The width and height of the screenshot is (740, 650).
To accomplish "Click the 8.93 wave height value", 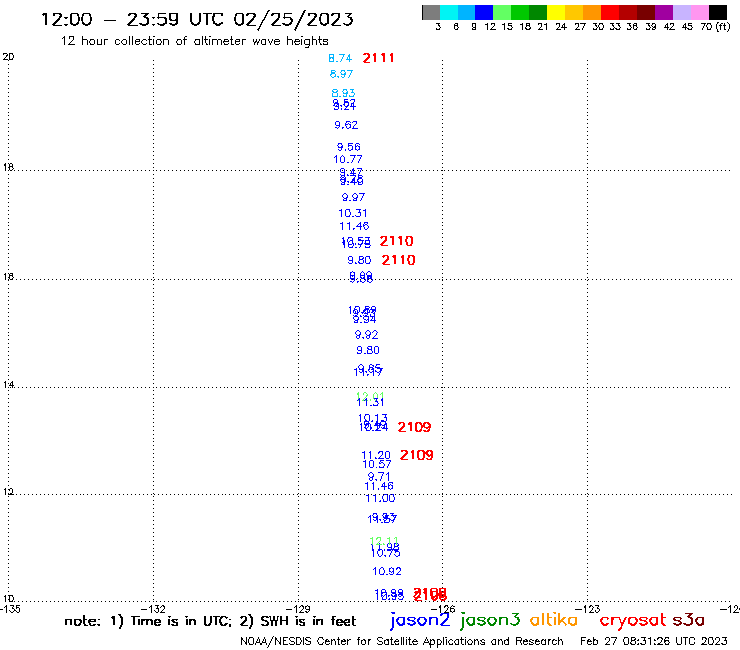I will coord(343,93).
